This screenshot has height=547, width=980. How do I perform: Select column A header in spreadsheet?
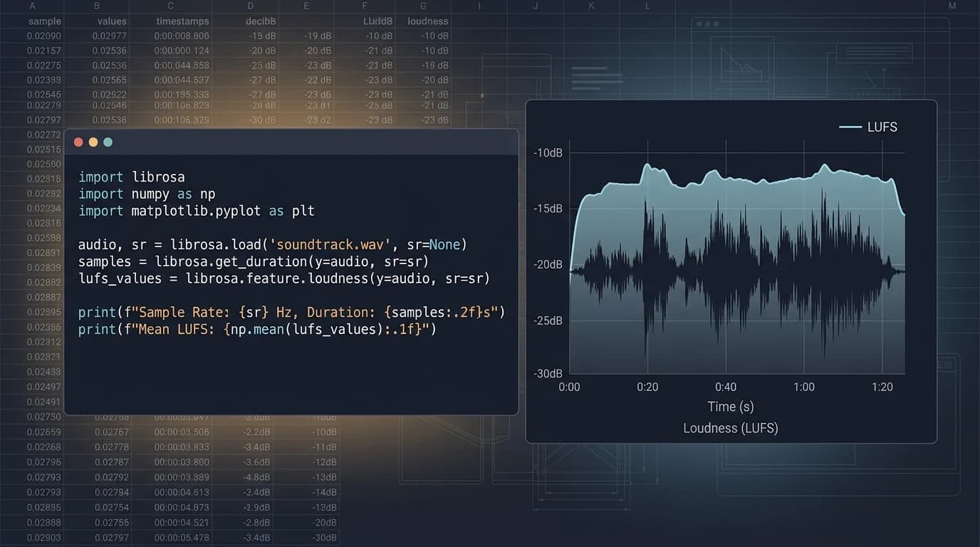tap(32, 6)
